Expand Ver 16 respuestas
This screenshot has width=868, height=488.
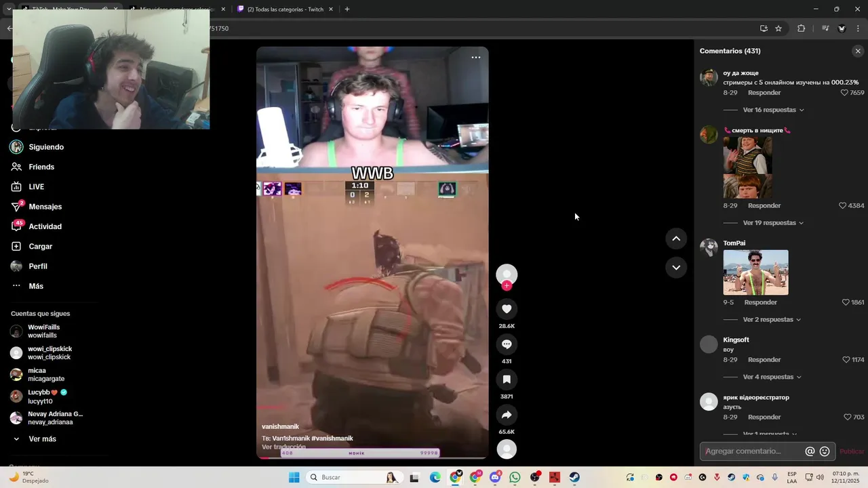click(x=773, y=110)
